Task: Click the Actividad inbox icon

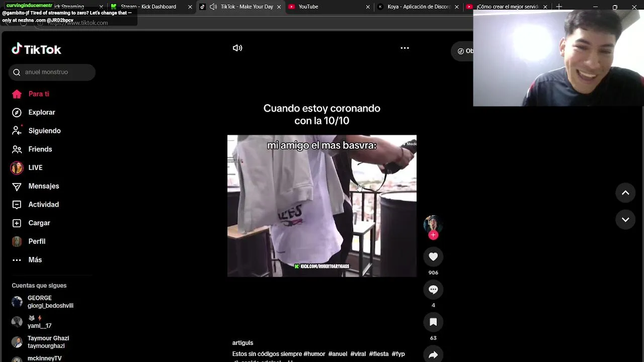Action: 17,205
